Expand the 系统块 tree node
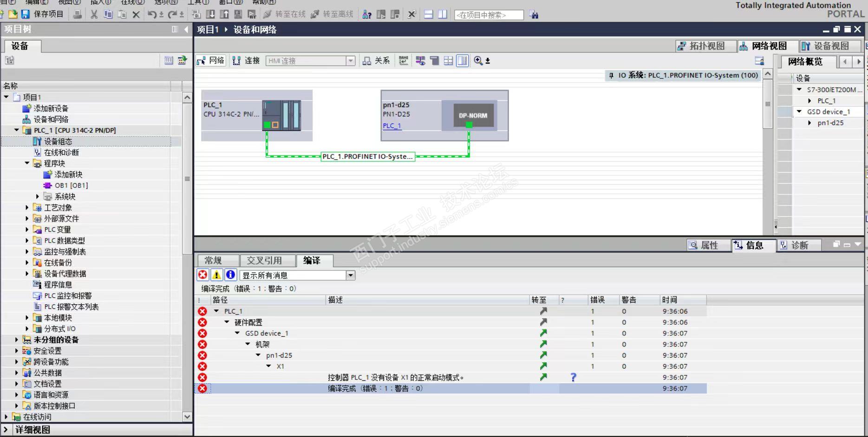 pos(38,197)
